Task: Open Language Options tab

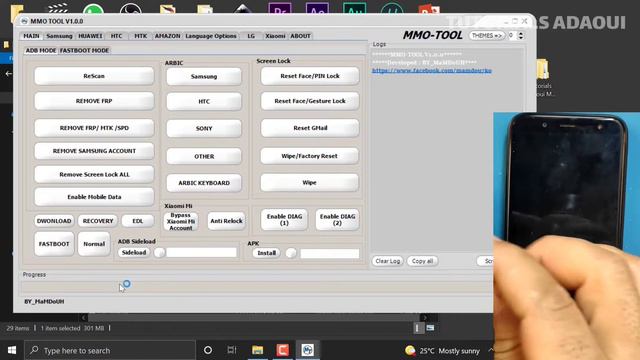Action: [x=211, y=36]
